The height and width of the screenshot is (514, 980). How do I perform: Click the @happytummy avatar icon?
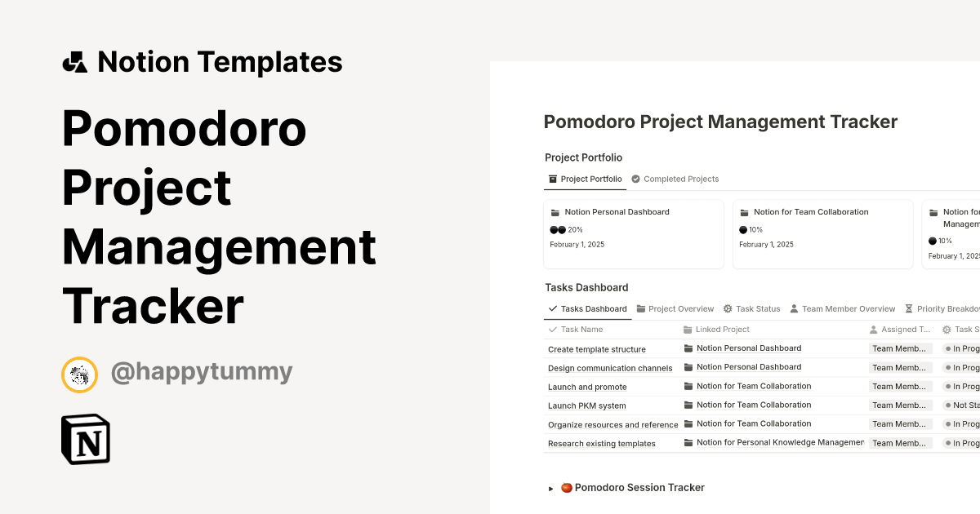[x=79, y=374]
